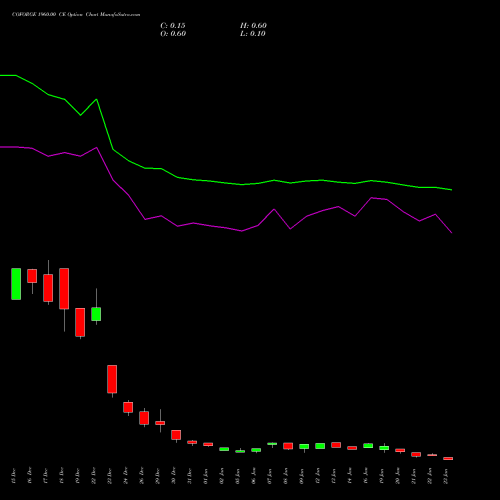Click the '24 Dec' date axis label
This screenshot has width=500, height=500.
tap(125, 476)
